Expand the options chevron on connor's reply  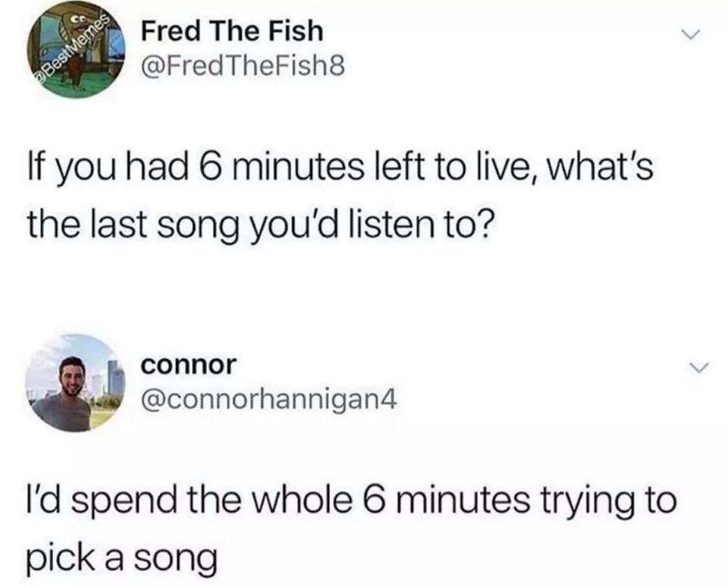click(698, 369)
